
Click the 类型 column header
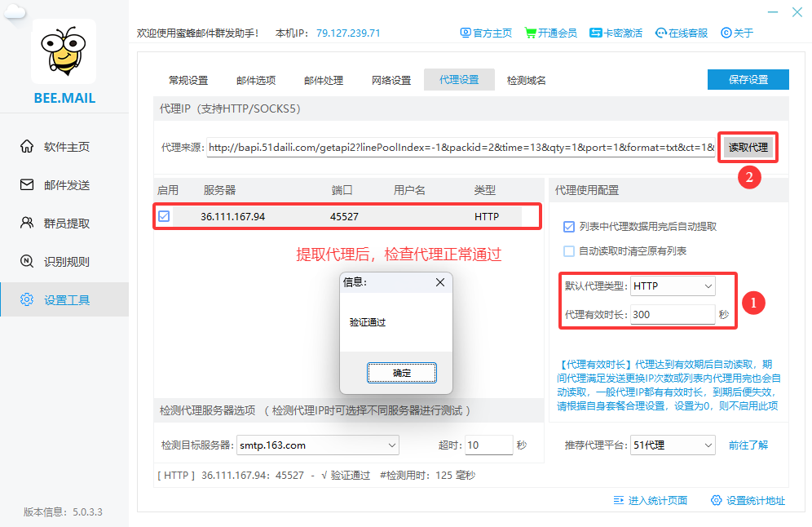pyautogui.click(x=485, y=190)
